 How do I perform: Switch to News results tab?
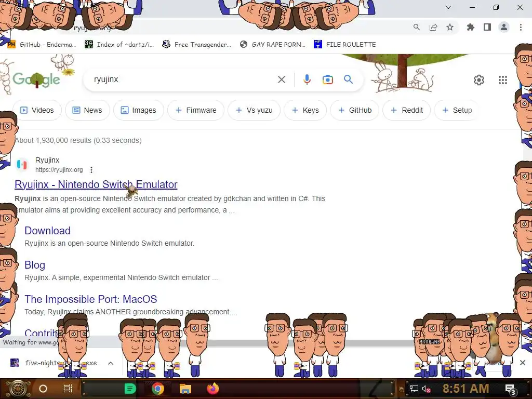coord(87,110)
